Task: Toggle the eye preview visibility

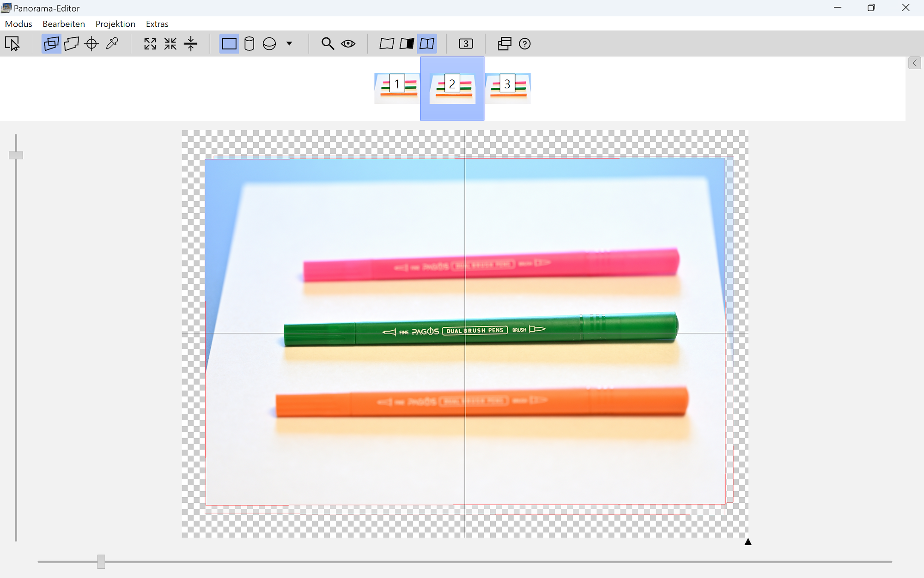Action: pos(348,44)
